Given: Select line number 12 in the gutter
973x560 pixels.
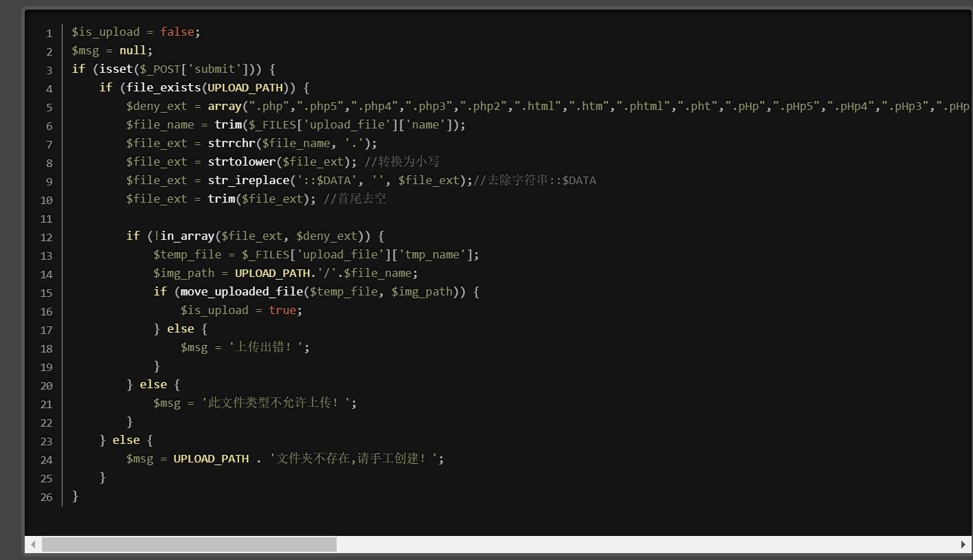Looking at the screenshot, I should [x=46, y=237].
